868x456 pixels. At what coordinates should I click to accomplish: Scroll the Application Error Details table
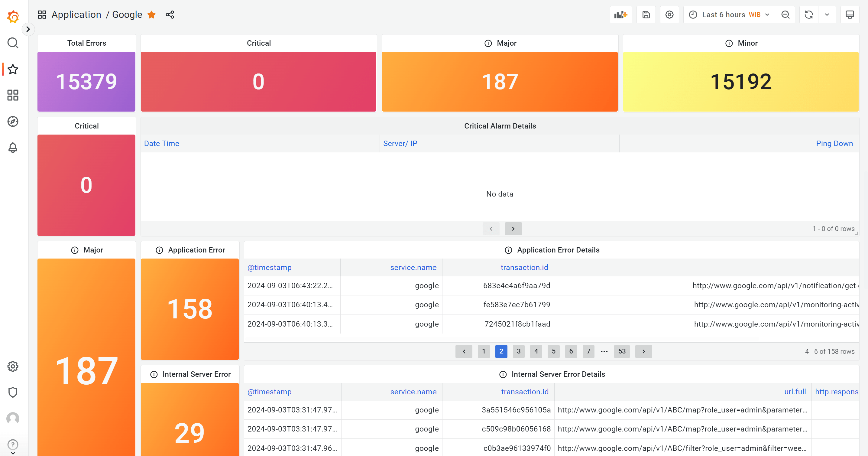coord(643,351)
